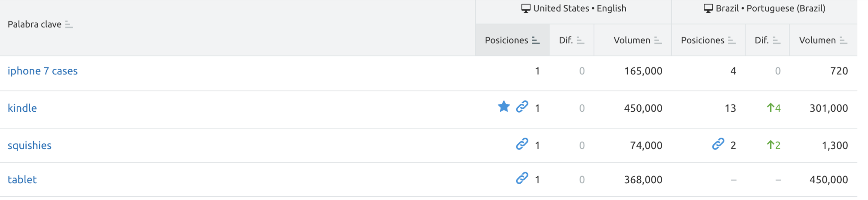The width and height of the screenshot is (868, 200).
Task: Sort by Palabra clave column icon
Action: click(x=69, y=25)
